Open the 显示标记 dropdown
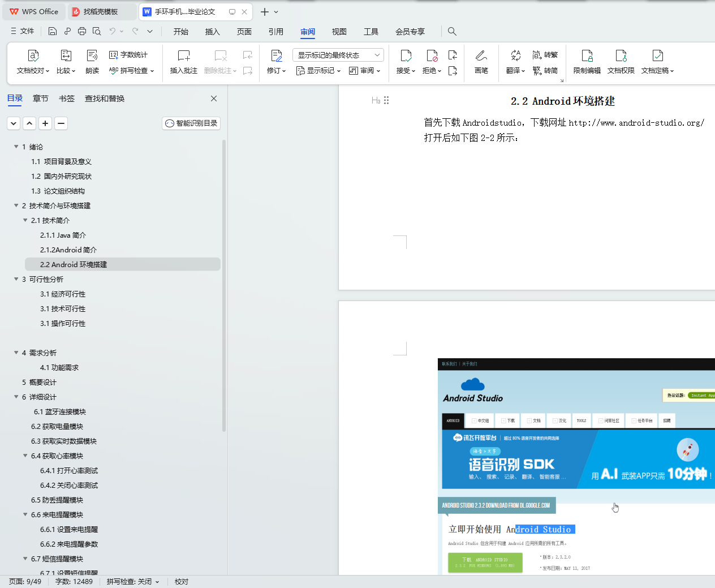 tap(318, 71)
